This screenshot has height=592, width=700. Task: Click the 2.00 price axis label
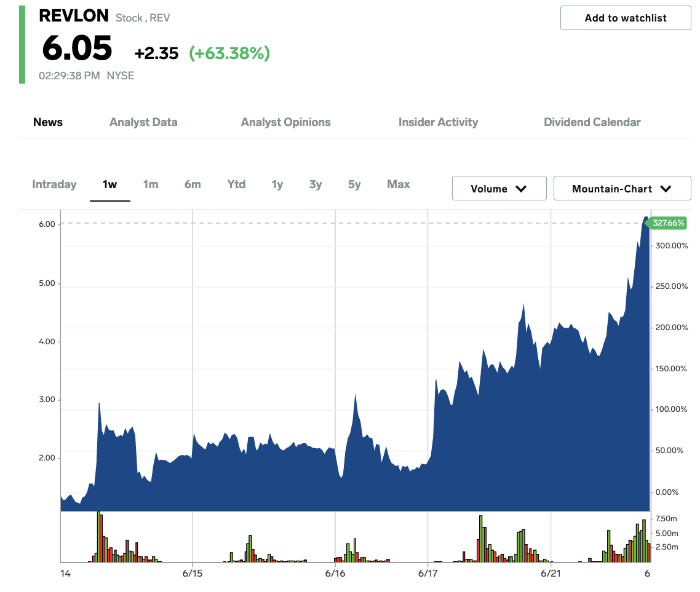[47, 458]
